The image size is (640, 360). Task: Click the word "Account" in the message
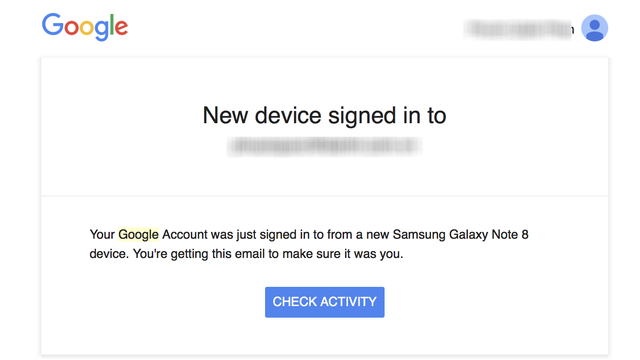pyautogui.click(x=185, y=235)
